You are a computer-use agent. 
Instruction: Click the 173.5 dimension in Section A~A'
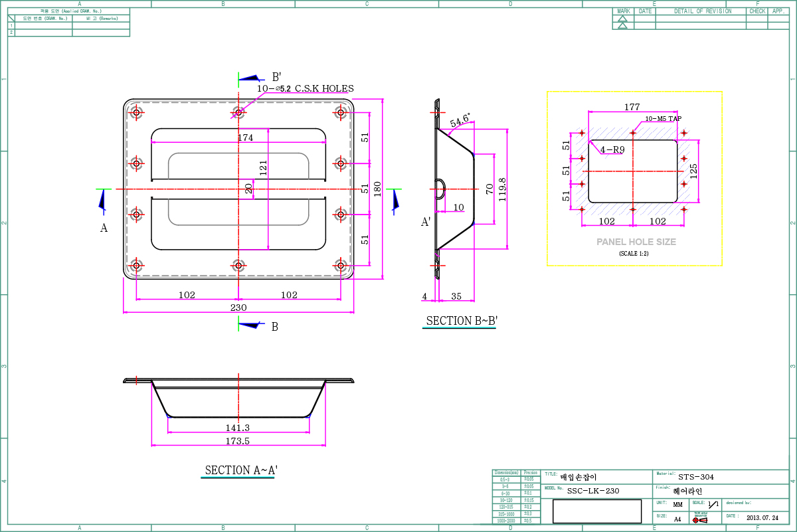coord(238,441)
